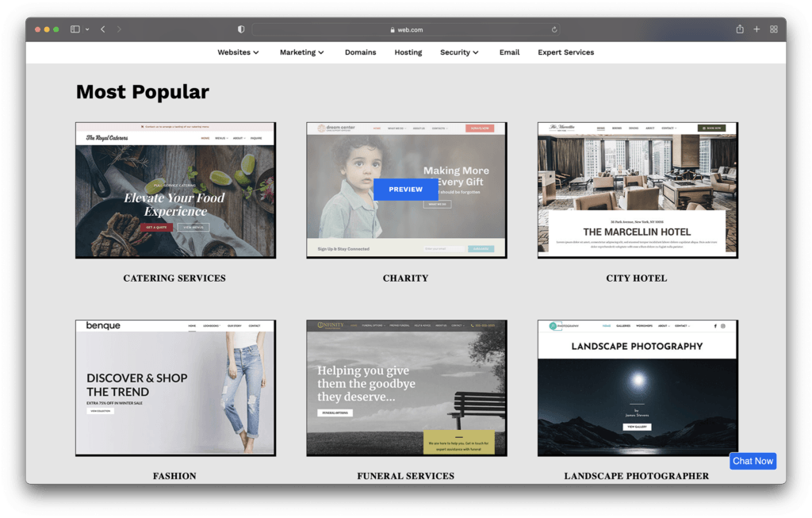
Task: Select the Catering Services template thumbnail
Action: click(175, 190)
